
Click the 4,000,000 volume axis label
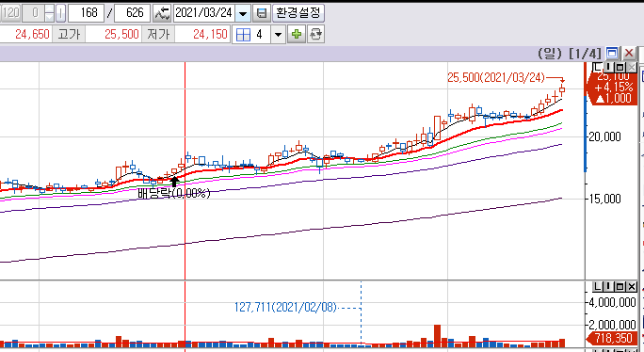coord(612,303)
